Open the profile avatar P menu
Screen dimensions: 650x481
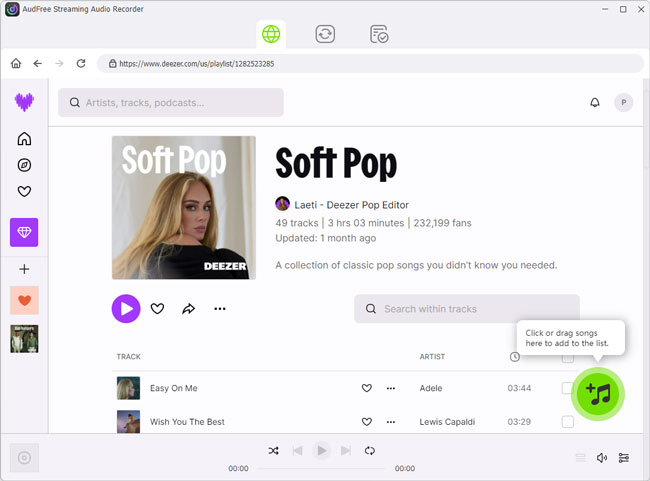pos(623,102)
